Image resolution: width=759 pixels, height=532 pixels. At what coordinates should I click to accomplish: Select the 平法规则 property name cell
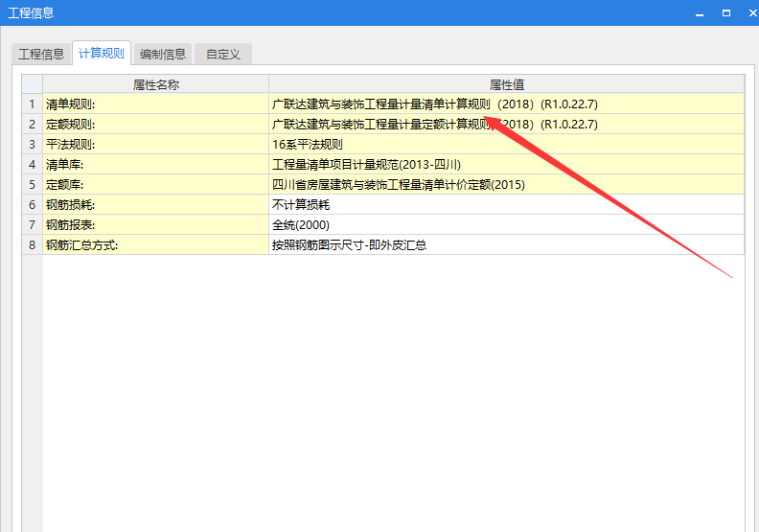(156, 144)
